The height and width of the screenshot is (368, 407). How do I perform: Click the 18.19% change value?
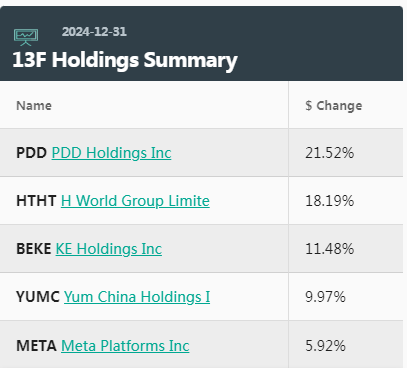pyautogui.click(x=330, y=201)
